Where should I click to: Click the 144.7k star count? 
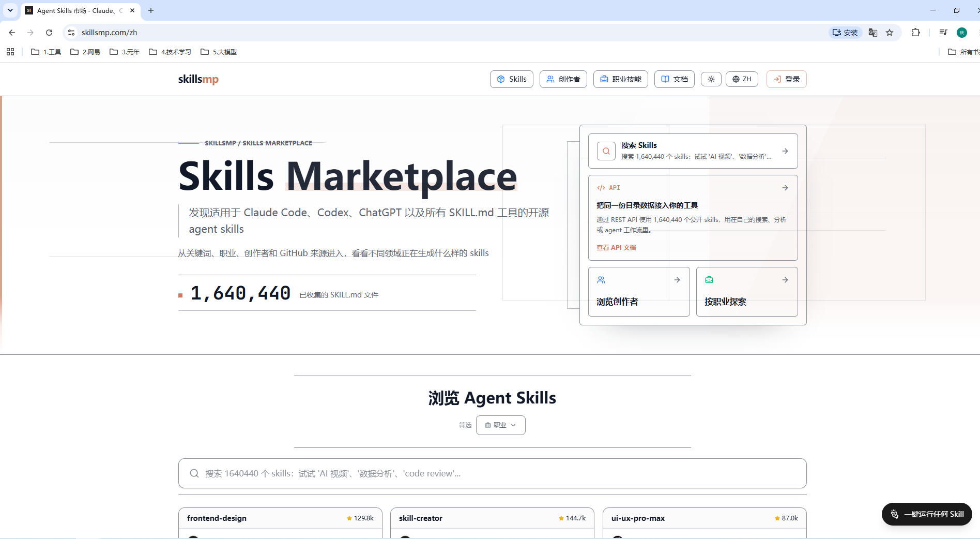pyautogui.click(x=572, y=518)
